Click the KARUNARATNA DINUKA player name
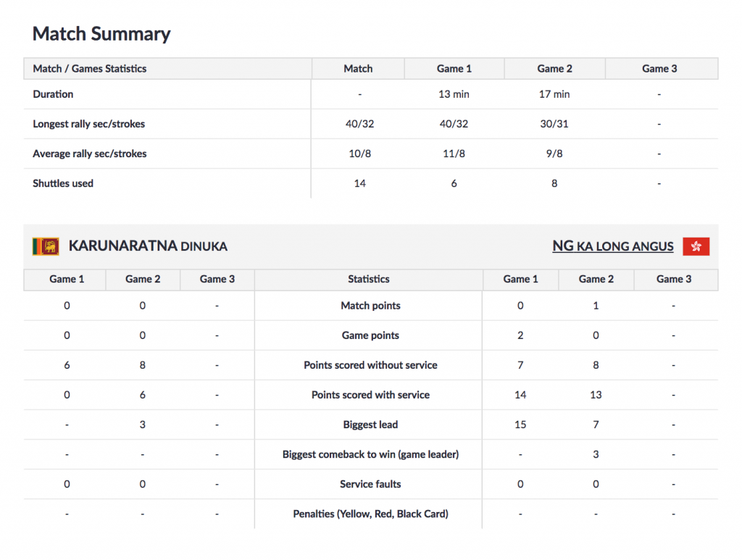The height and width of the screenshot is (560, 742). point(148,246)
